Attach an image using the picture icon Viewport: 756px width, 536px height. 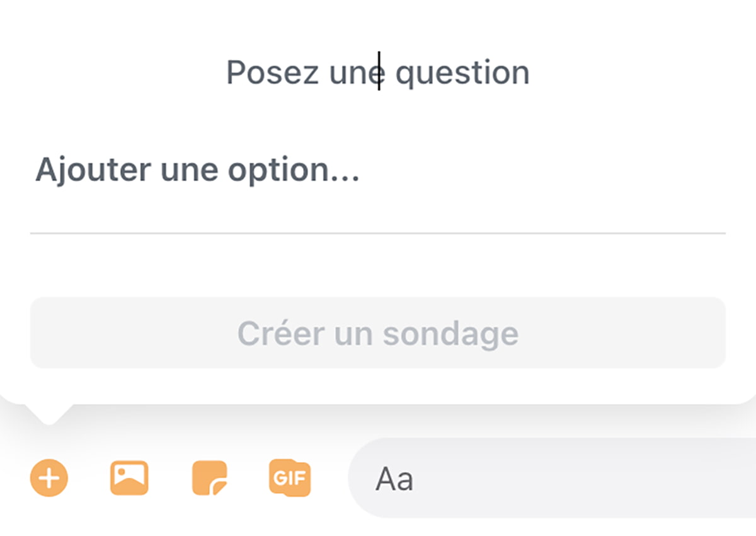tap(129, 478)
